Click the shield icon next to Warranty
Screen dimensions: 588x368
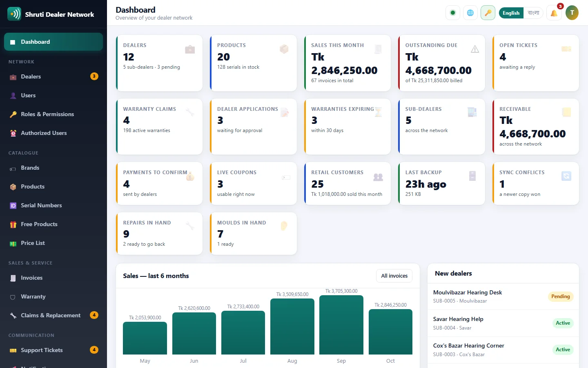pos(13,297)
